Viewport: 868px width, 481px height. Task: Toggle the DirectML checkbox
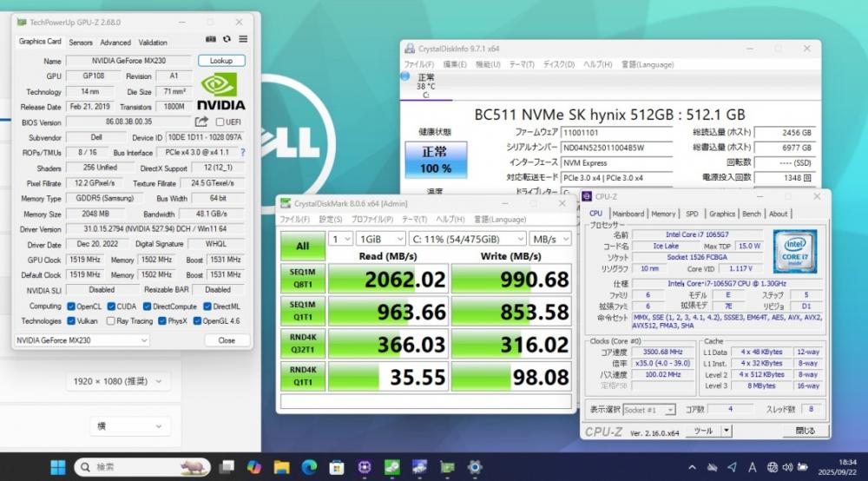(x=207, y=306)
